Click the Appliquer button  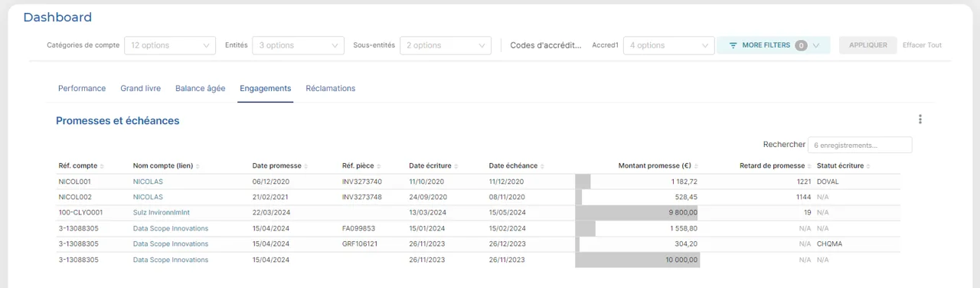click(868, 45)
